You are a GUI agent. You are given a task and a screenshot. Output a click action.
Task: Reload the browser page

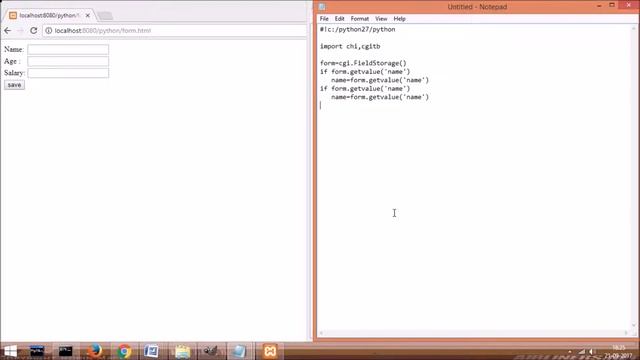click(x=33, y=31)
